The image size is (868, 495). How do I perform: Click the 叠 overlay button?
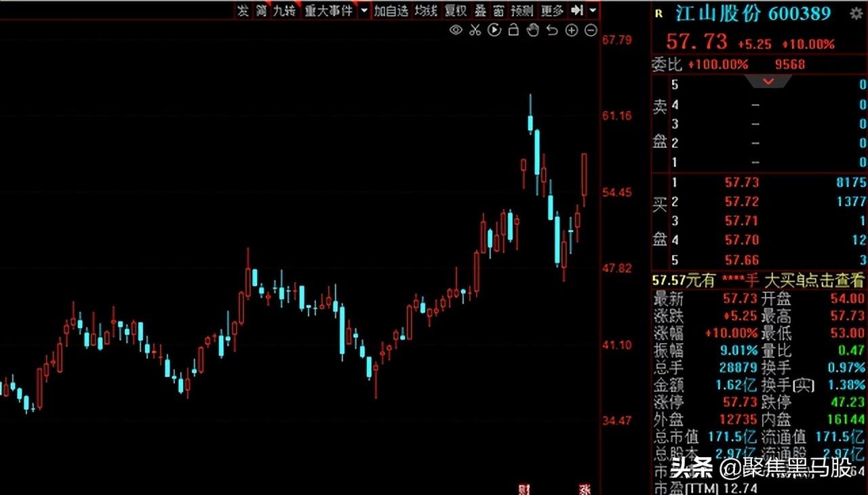480,10
